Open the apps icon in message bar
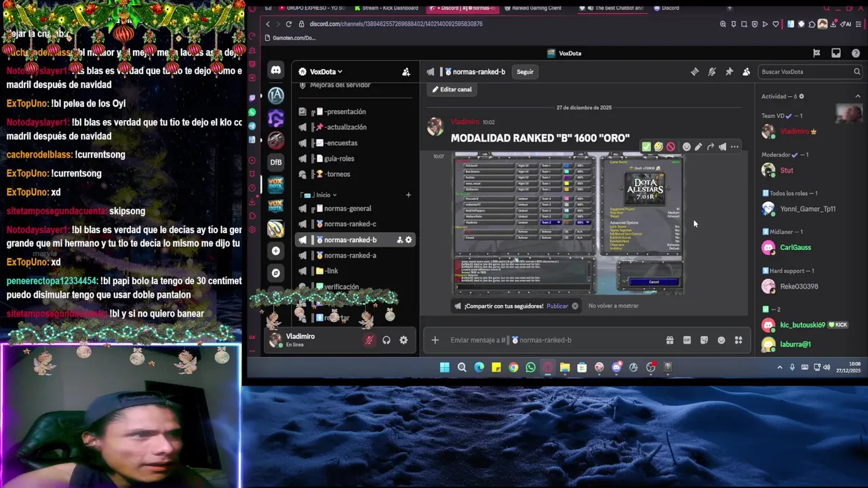 pos(738,340)
